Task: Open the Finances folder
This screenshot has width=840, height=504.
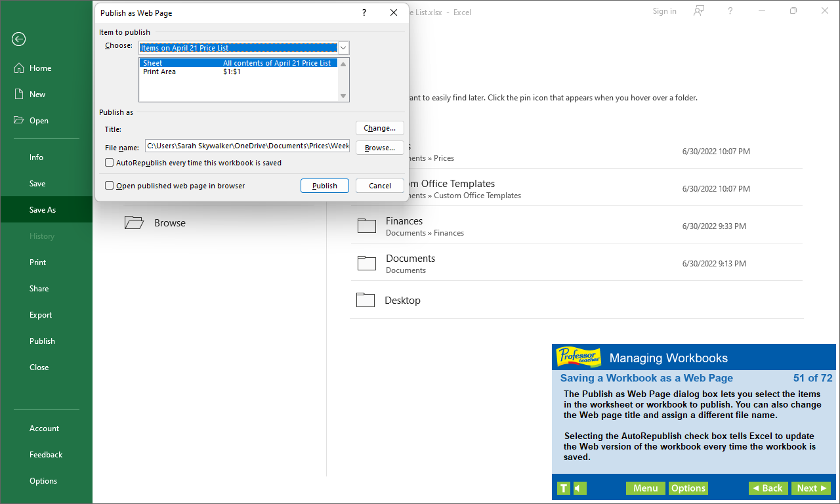Action: pyautogui.click(x=576, y=226)
